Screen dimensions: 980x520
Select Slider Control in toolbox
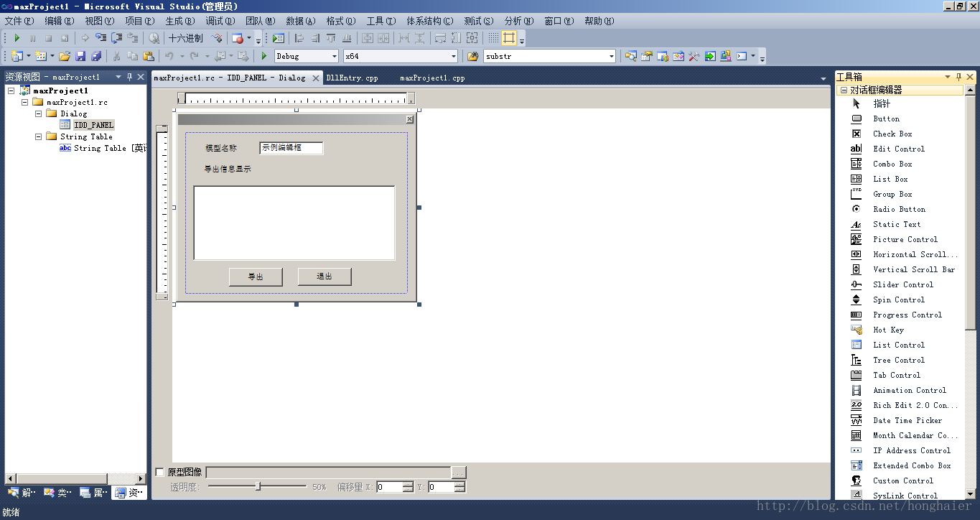point(903,284)
